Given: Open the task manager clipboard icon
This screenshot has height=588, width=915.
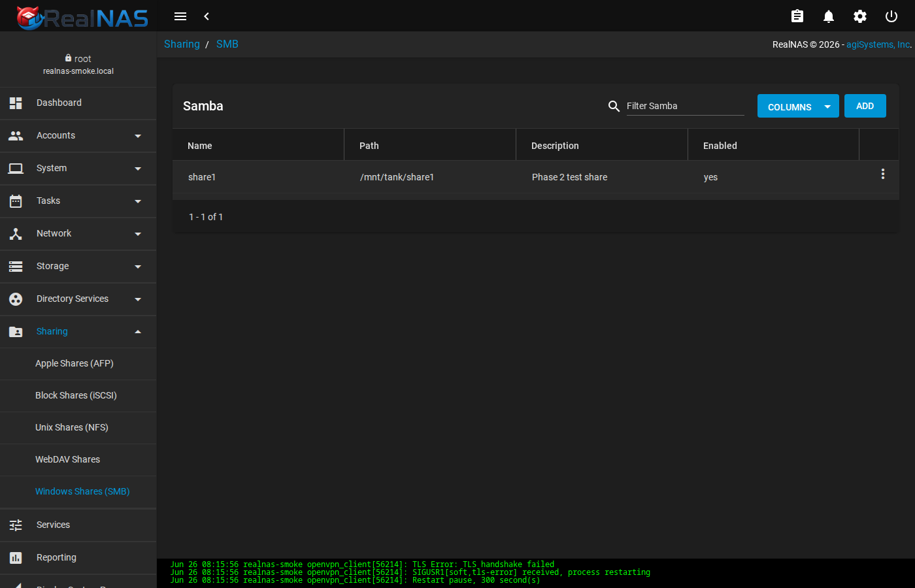Looking at the screenshot, I should (797, 16).
